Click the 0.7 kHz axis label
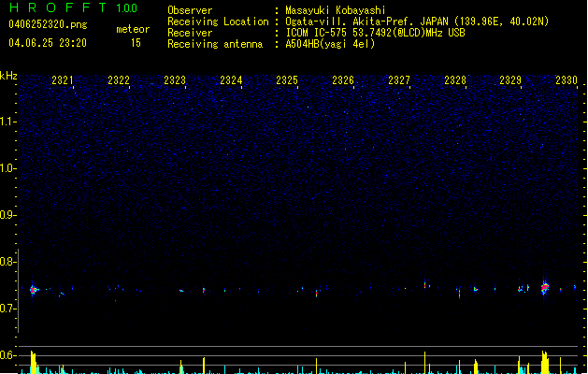 pos(8,309)
